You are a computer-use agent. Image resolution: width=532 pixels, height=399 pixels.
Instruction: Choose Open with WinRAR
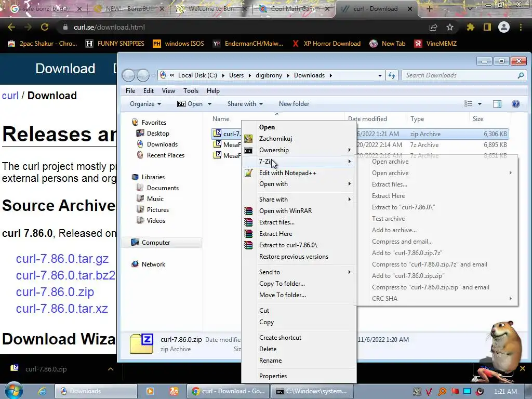coord(285,211)
